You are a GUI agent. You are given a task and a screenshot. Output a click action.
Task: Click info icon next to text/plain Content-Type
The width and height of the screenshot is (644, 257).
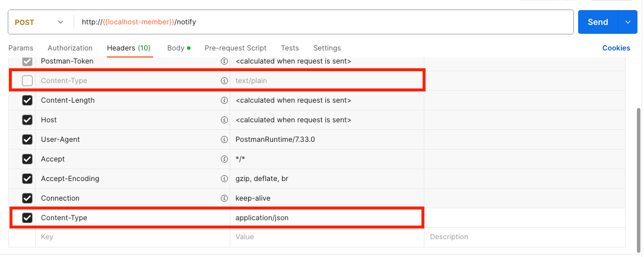coord(224,81)
